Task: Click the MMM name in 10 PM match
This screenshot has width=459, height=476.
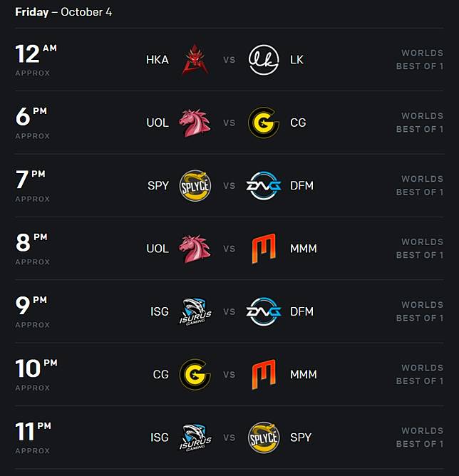Action: click(x=304, y=374)
